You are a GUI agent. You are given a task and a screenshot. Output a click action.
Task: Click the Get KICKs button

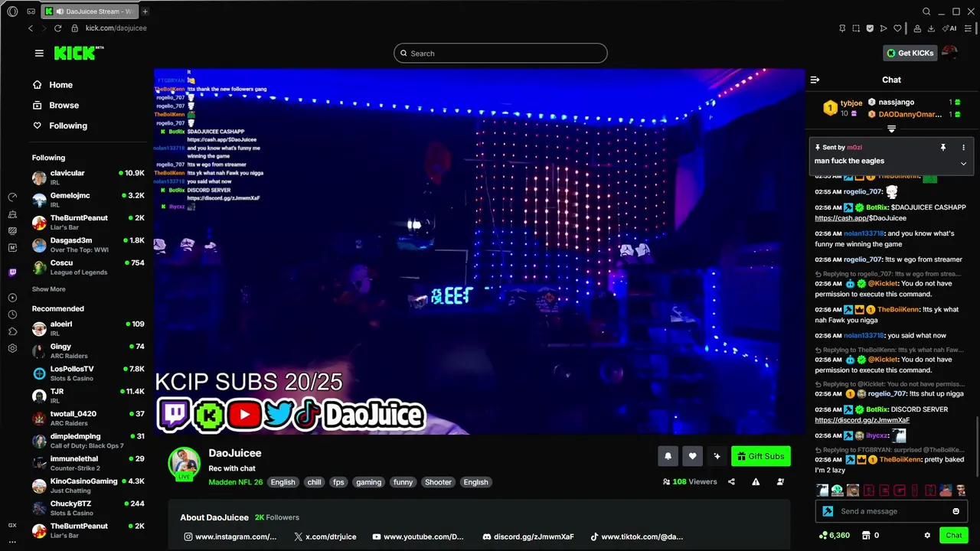[x=910, y=53]
